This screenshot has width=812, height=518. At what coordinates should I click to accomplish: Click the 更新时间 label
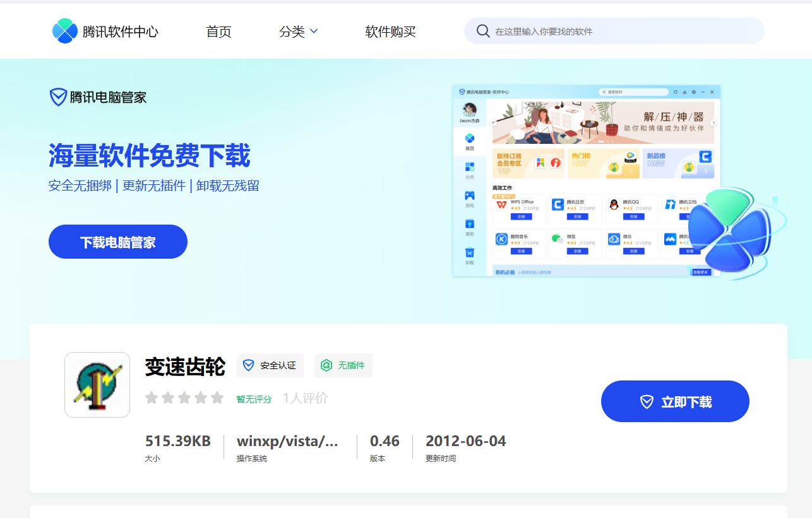click(x=441, y=459)
